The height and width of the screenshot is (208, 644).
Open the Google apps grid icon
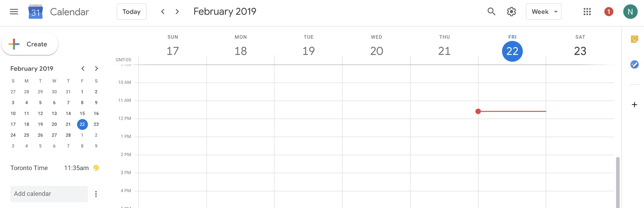coord(587,12)
